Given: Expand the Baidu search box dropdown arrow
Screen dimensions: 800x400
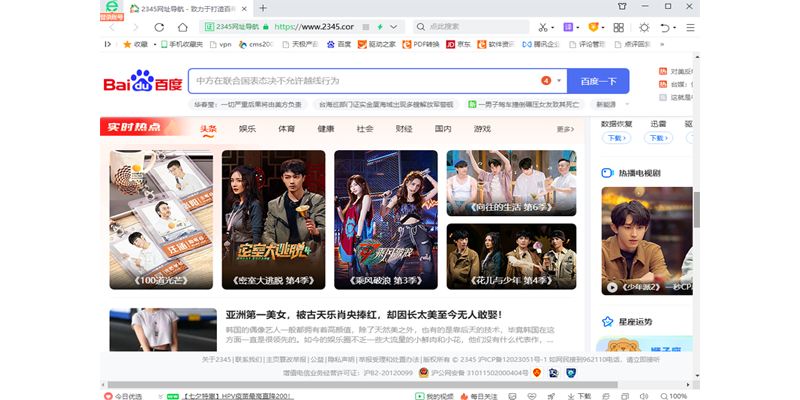Looking at the screenshot, I should click(559, 81).
